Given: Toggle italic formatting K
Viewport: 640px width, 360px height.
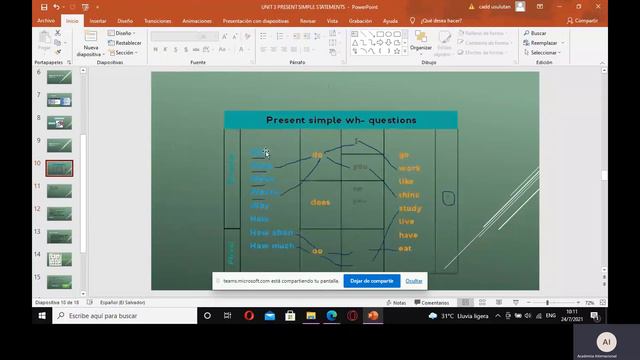Looking at the screenshot, I should [165, 49].
